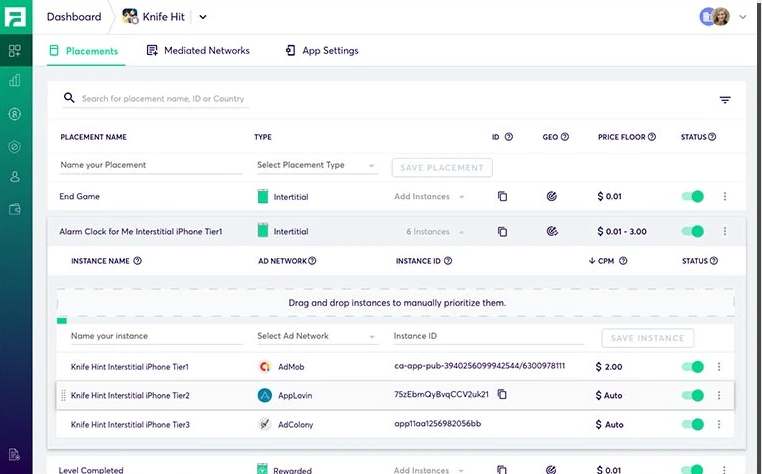Expand Add Instances for Level Completed
762x474 pixels.
[x=428, y=470]
